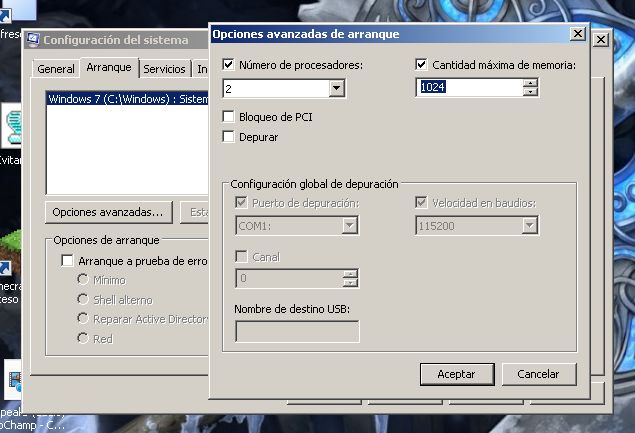Click the Nombre de destino USB field
635x433 pixels.
click(x=297, y=331)
